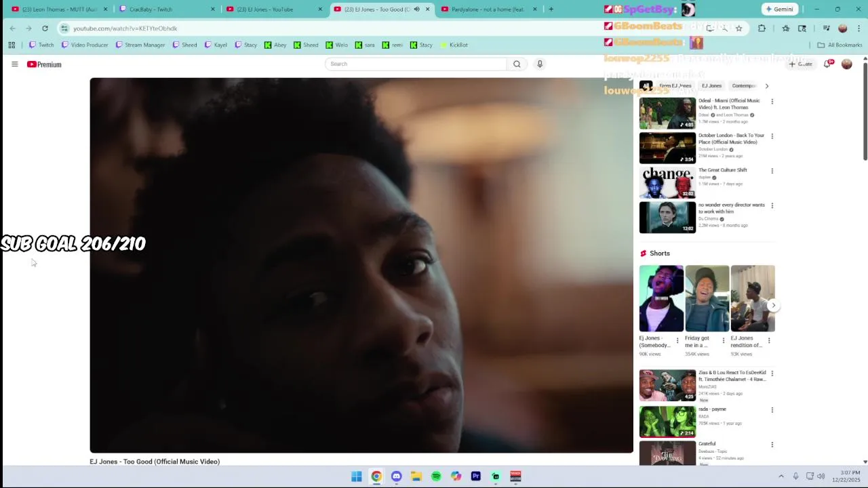Go forward with Chrome forward arrow

(x=28, y=28)
